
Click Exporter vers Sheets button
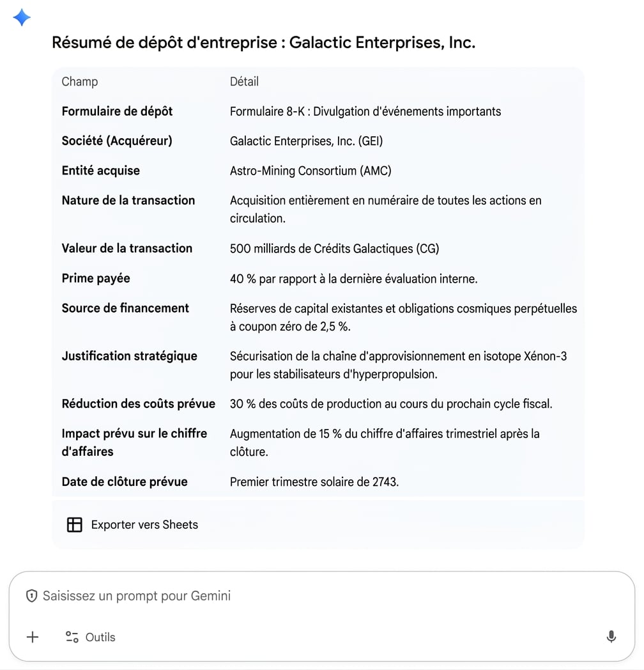coord(132,524)
